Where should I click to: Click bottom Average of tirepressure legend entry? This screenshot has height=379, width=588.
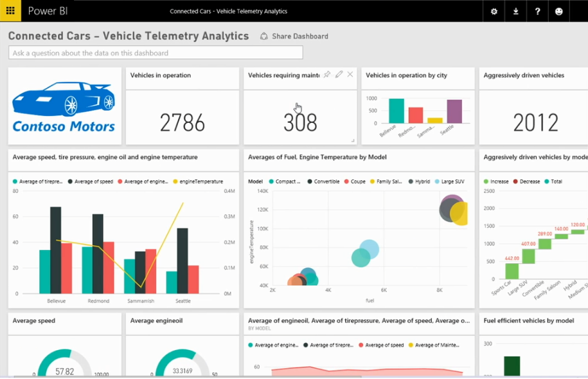click(x=328, y=345)
